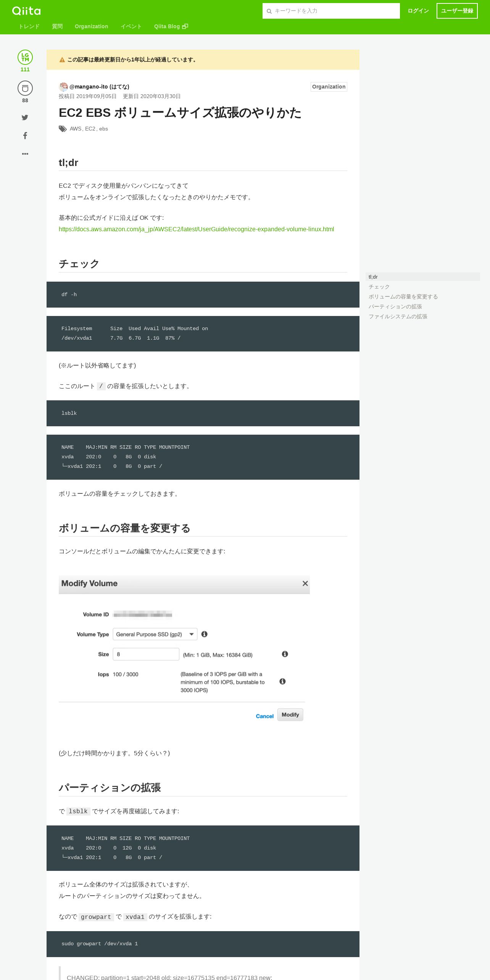Click the search magnifier icon
490x980 pixels.
click(x=269, y=11)
